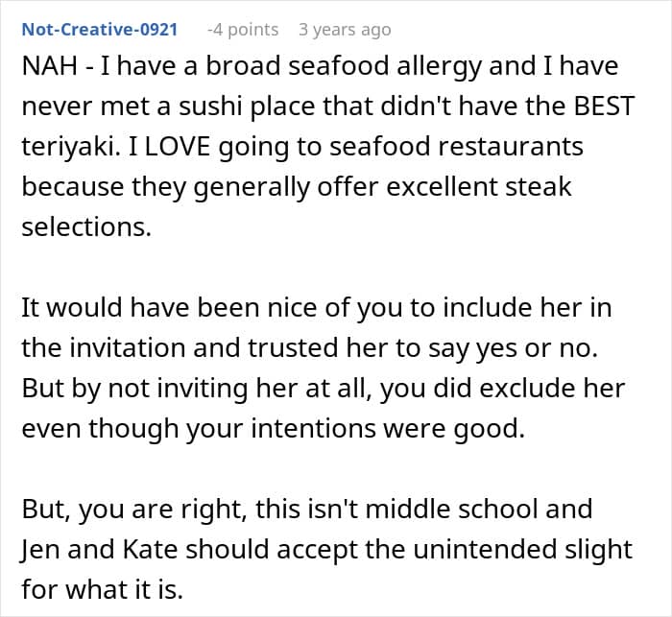The height and width of the screenshot is (617, 672).
Task: Click the "3 years ago" timestamp
Action: click(345, 30)
